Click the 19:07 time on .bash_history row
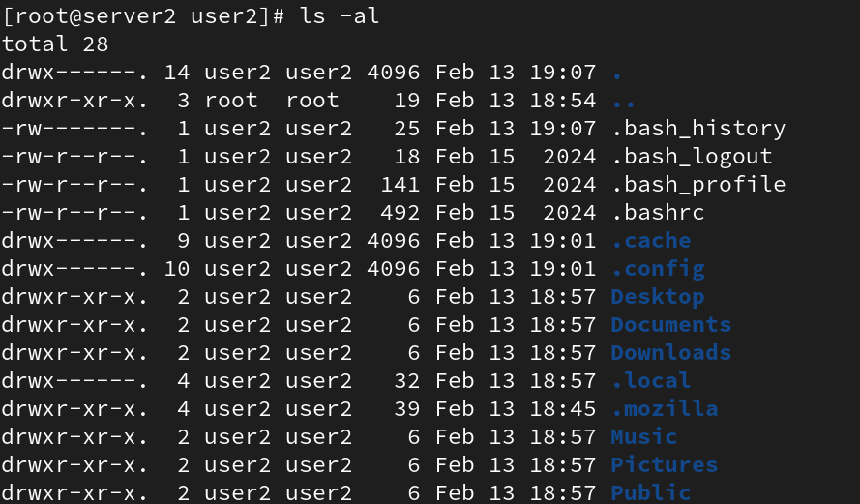Image resolution: width=860 pixels, height=504 pixels. click(x=563, y=129)
